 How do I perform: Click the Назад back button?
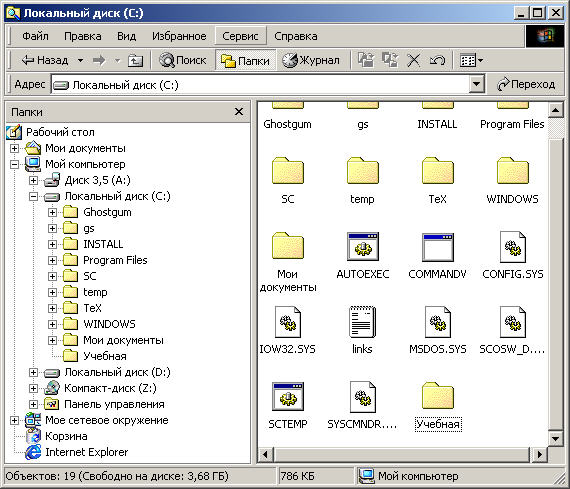[45, 60]
